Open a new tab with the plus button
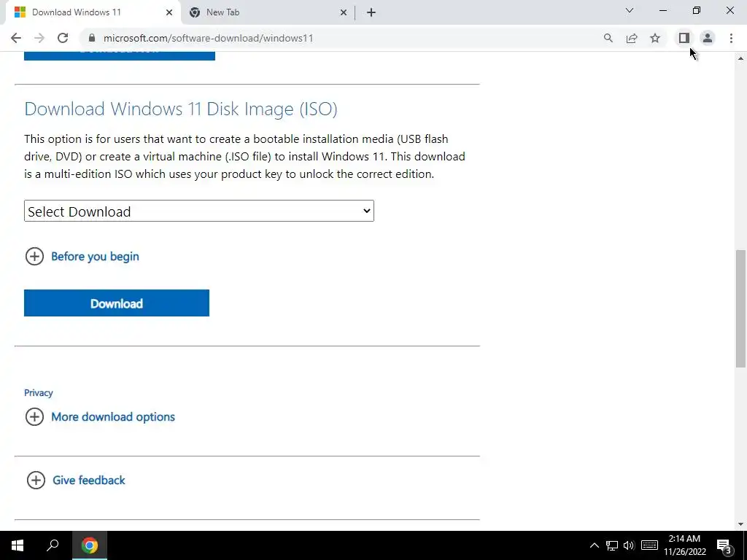This screenshot has height=560, width=747. tap(371, 12)
